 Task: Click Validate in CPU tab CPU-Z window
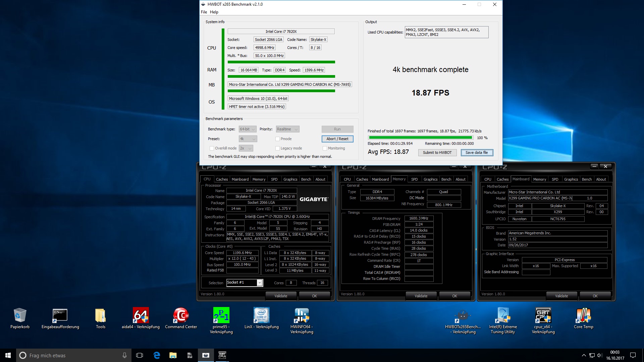281,296
